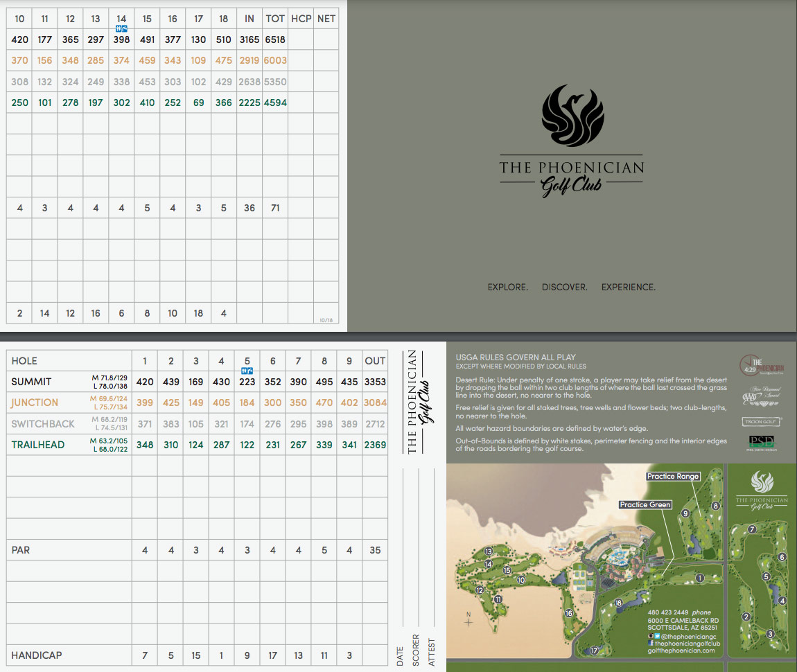The height and width of the screenshot is (672, 797).
Task: Click the vertical DATE signature label
Action: (x=399, y=656)
